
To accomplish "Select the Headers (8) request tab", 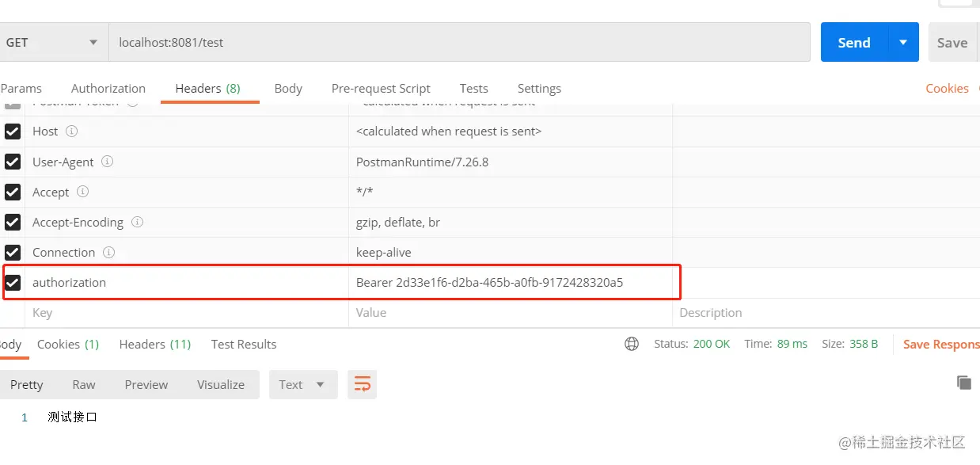I will click(208, 89).
